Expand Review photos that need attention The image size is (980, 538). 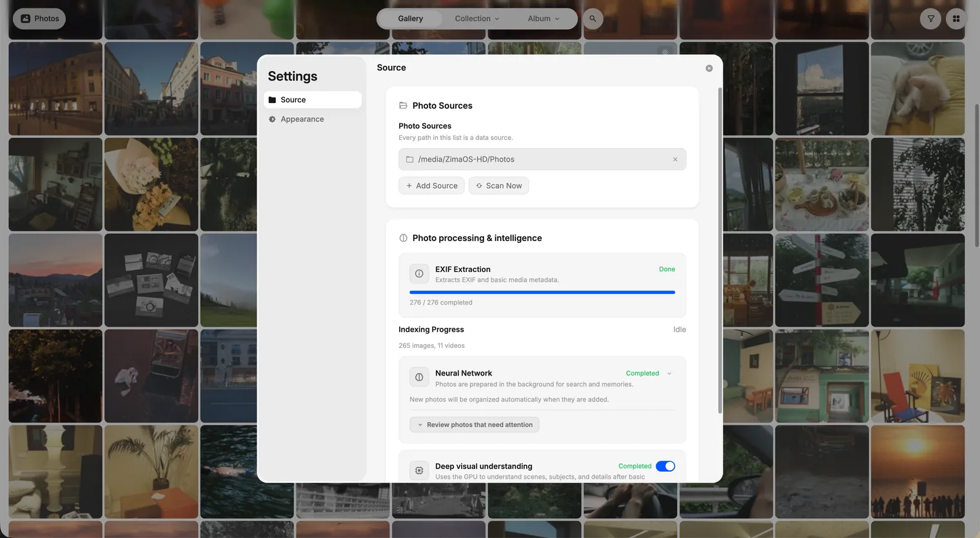pyautogui.click(x=475, y=425)
